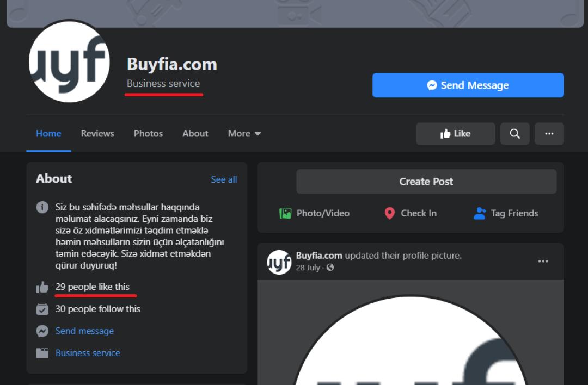Click the followers checkmark icon
Screen dimensions: 588x385
[x=42, y=309]
